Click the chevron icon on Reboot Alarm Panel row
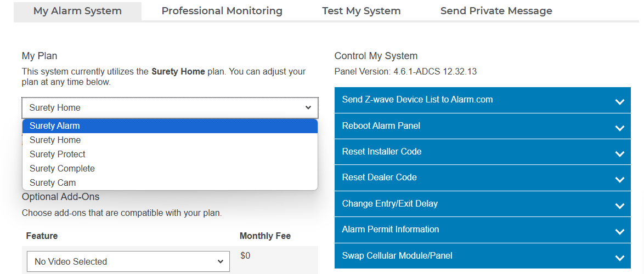 pyautogui.click(x=619, y=128)
